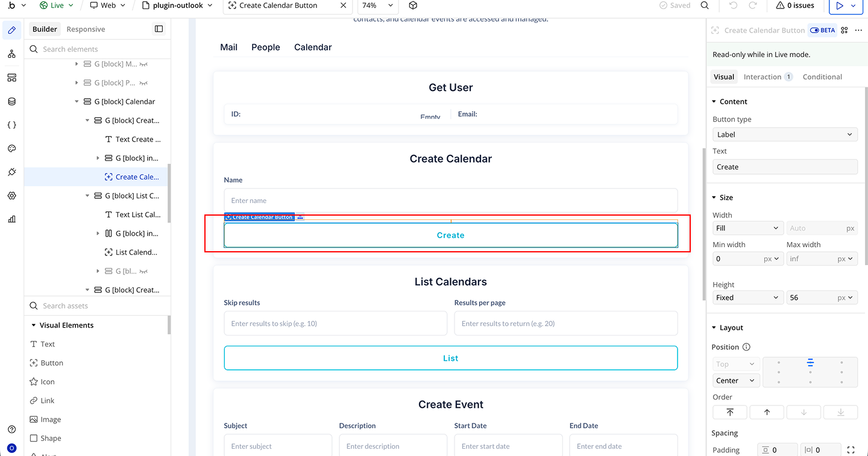Click the 0 issues indicator
The width and height of the screenshot is (868, 456).
pos(796,5)
